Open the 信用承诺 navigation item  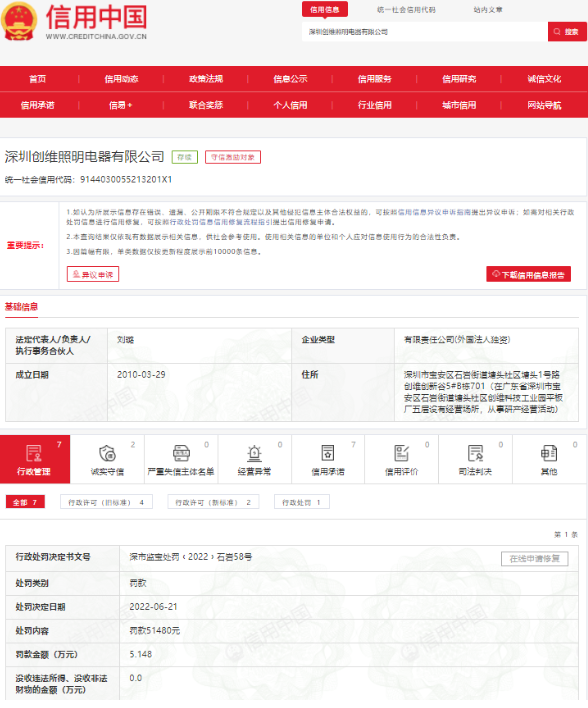(x=37, y=105)
